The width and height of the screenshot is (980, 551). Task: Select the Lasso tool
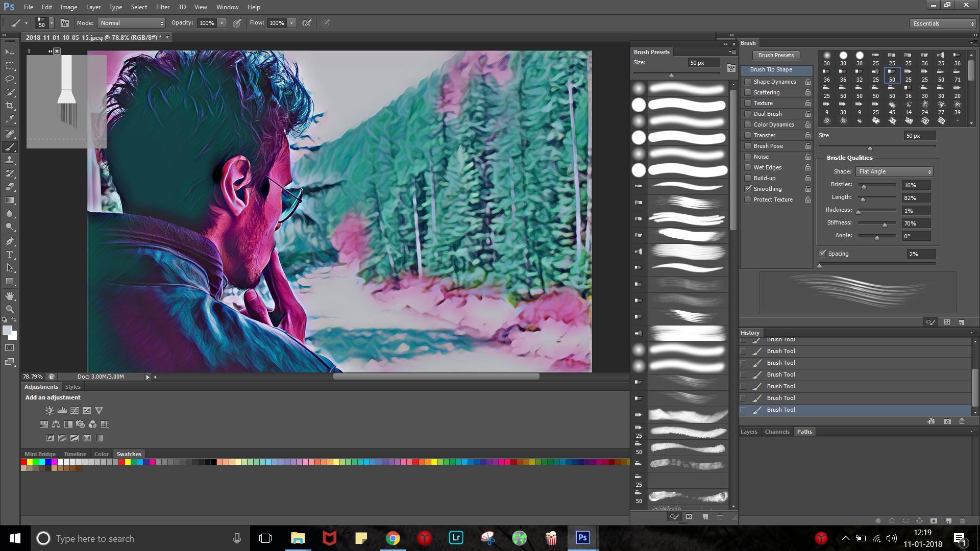[x=10, y=79]
